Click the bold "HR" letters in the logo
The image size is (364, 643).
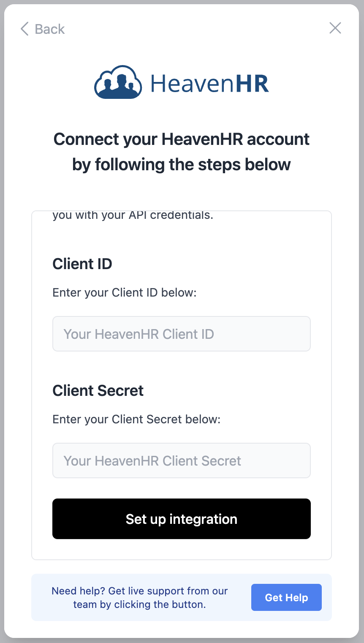click(253, 83)
